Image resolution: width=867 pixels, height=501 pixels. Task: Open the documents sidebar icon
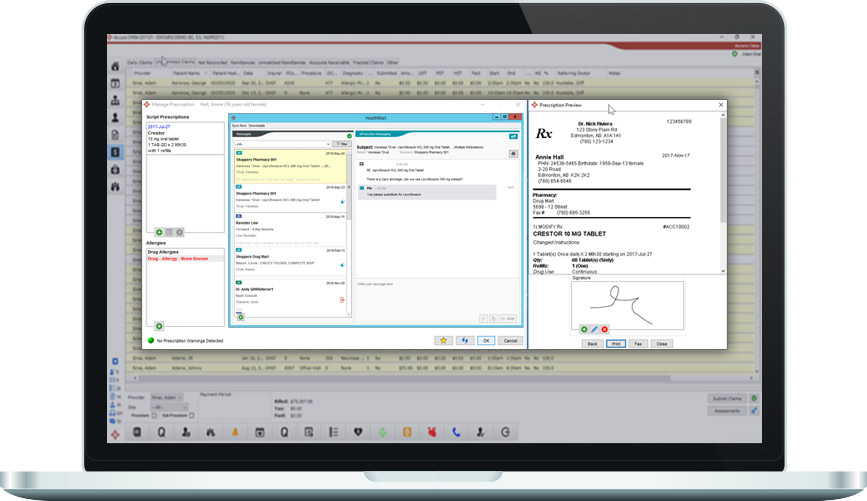(115, 135)
